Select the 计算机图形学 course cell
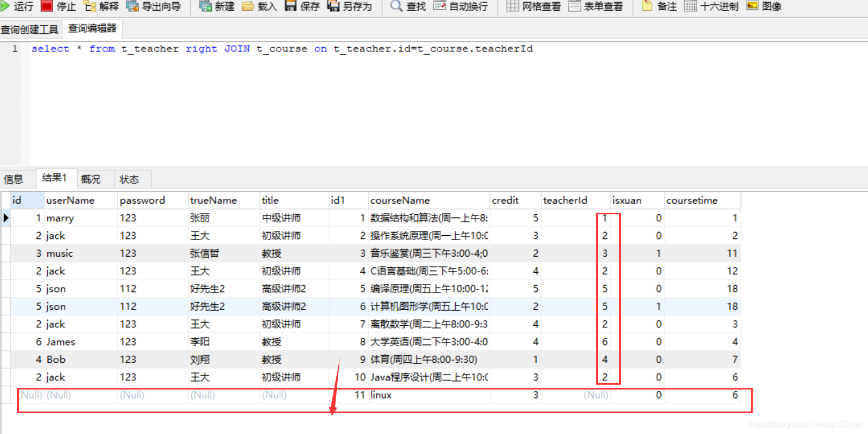Image resolution: width=868 pixels, height=434 pixels. (429, 306)
